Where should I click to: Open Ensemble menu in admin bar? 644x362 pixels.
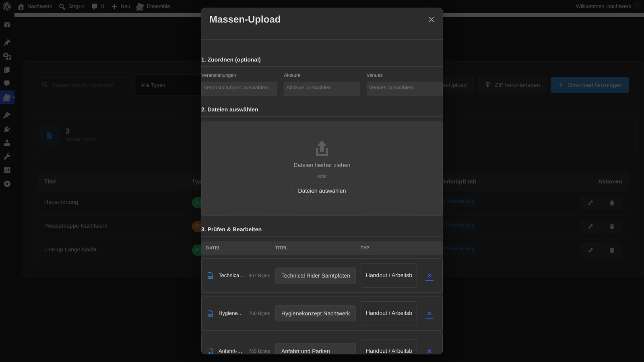click(x=153, y=6)
